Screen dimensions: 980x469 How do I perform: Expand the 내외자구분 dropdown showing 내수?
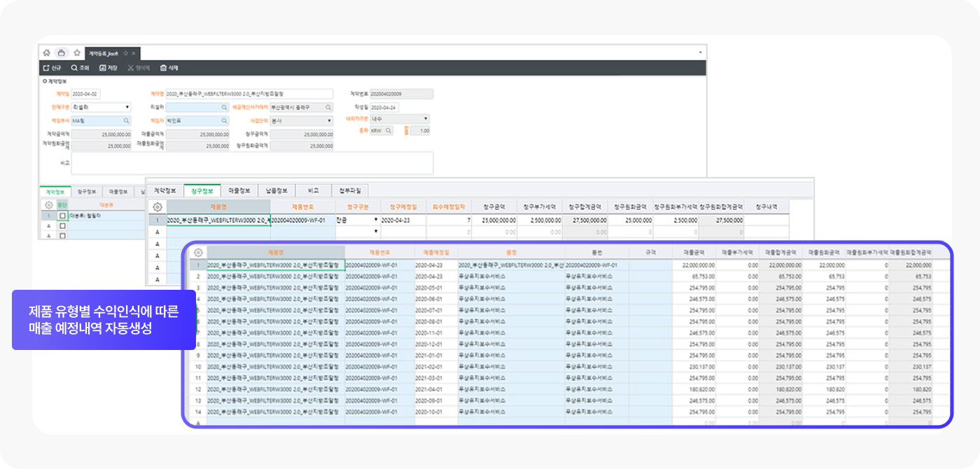pyautogui.click(x=400, y=119)
